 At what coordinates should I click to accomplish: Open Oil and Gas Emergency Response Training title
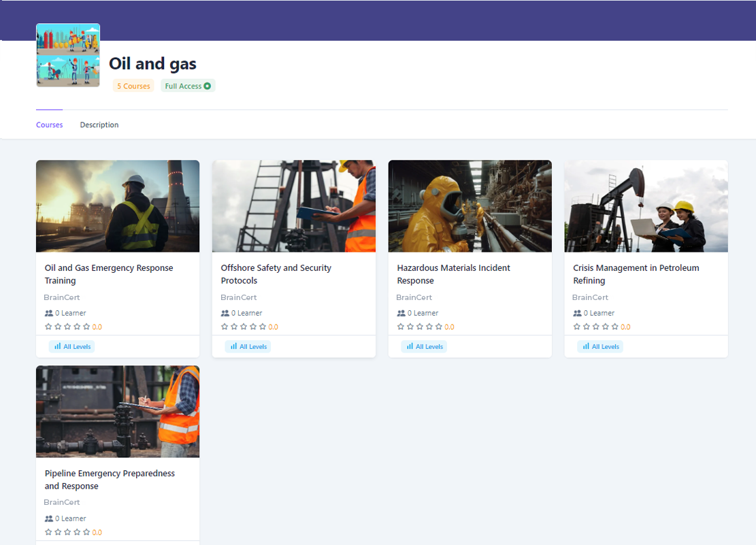(x=109, y=274)
